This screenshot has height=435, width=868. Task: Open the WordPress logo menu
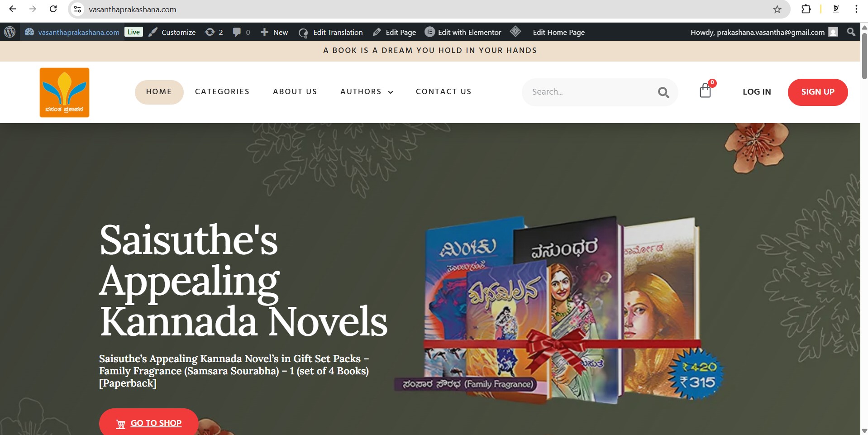10,32
